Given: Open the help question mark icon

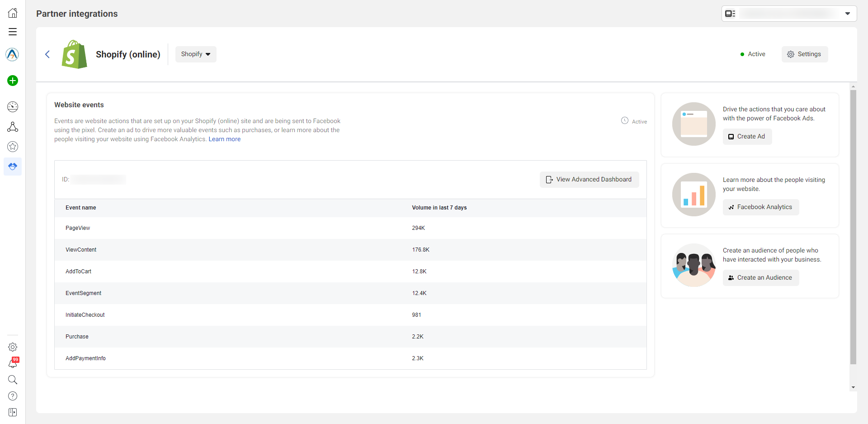Looking at the screenshot, I should [13, 396].
